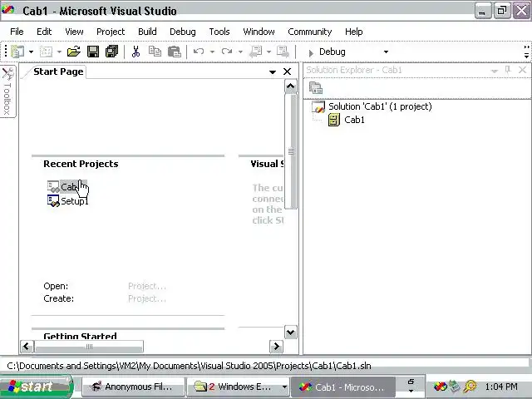Toggle Solution Explorer auto-hide pin

(508, 70)
